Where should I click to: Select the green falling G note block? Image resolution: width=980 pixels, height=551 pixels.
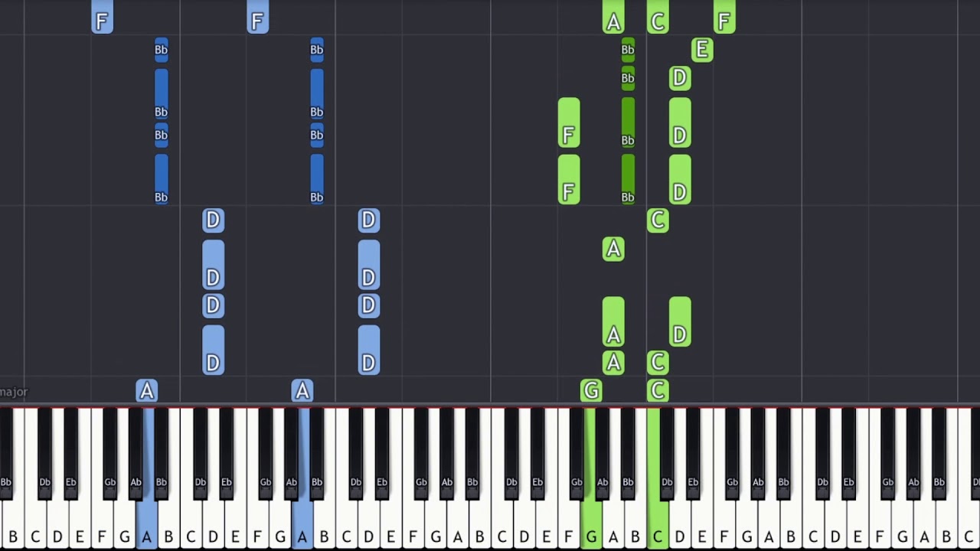click(x=591, y=391)
